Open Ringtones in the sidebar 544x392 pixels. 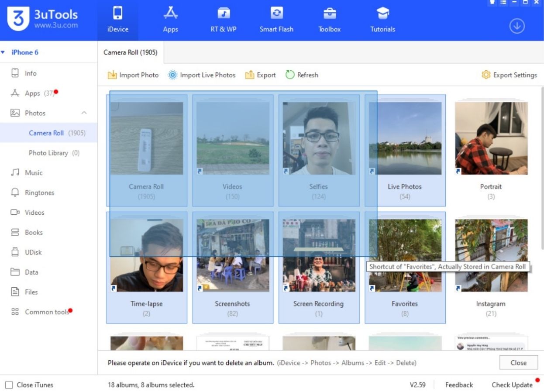tap(48, 193)
